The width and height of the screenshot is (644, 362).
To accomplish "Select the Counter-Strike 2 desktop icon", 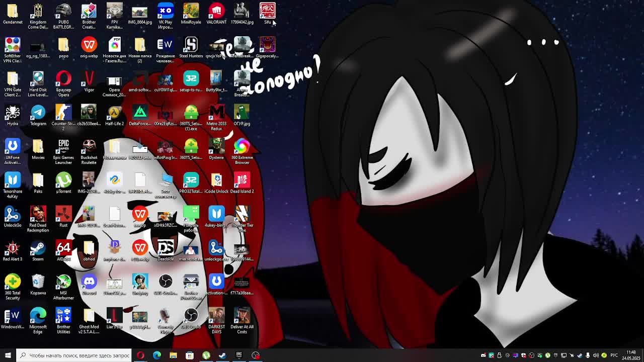I will tap(63, 118).
